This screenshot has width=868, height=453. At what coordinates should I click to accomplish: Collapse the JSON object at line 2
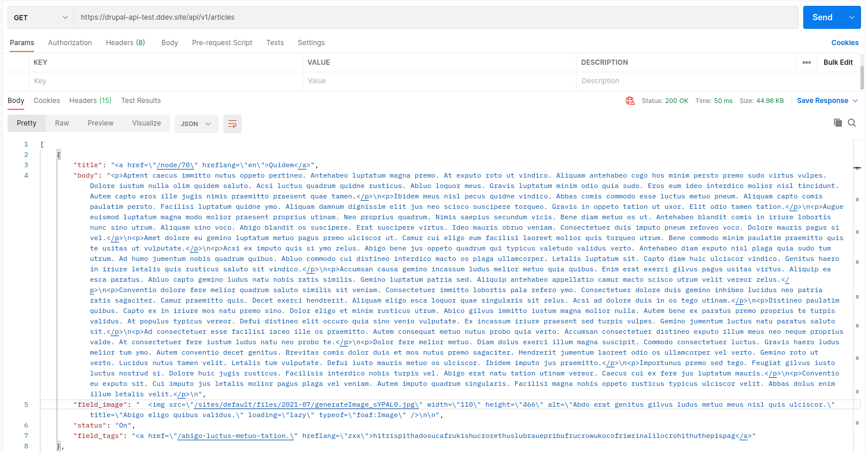click(x=58, y=154)
